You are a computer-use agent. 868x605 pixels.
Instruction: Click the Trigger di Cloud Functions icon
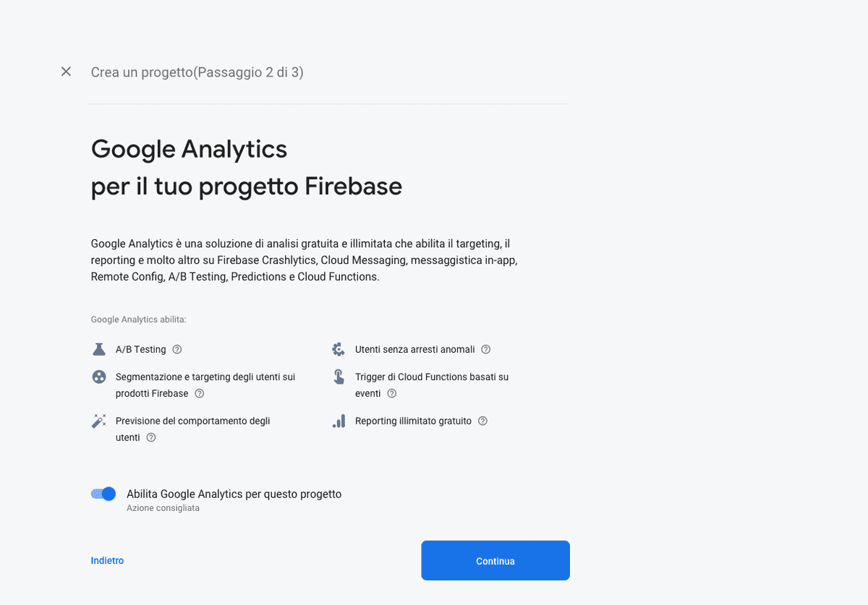[339, 377]
